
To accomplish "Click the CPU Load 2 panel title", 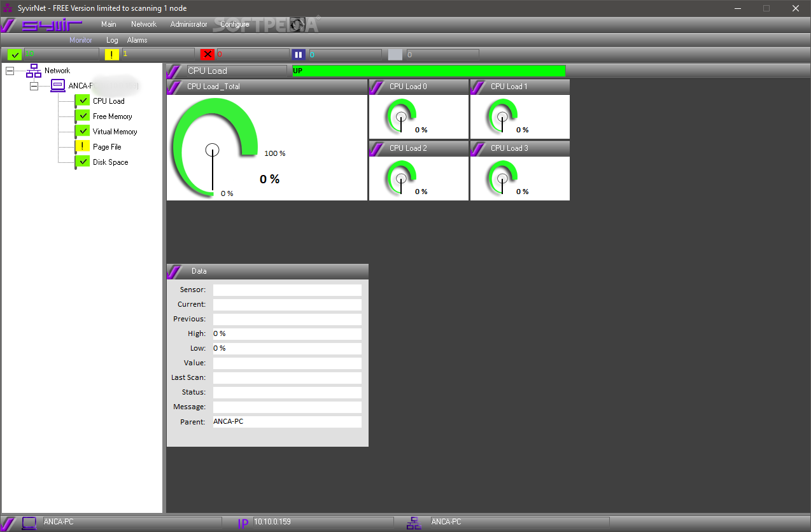I will pyautogui.click(x=408, y=148).
